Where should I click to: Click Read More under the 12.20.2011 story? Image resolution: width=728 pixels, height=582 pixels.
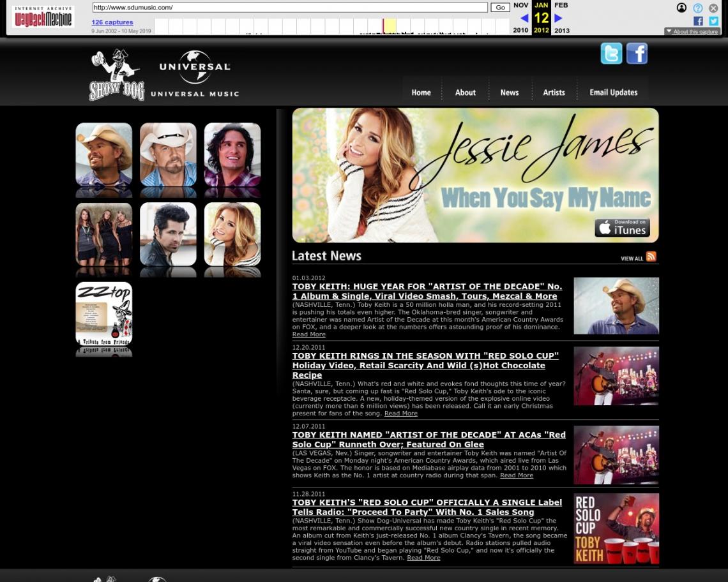(x=400, y=413)
